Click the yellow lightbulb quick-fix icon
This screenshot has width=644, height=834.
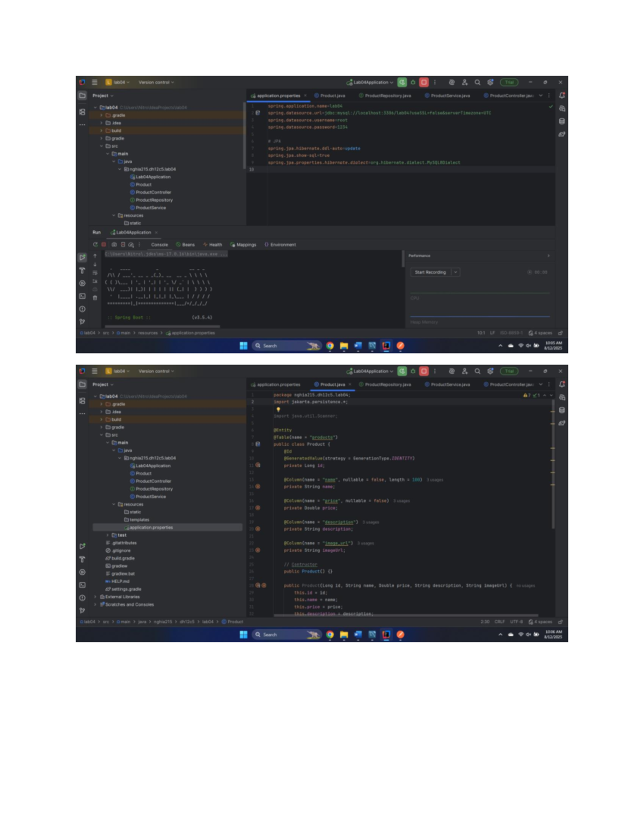[278, 409]
